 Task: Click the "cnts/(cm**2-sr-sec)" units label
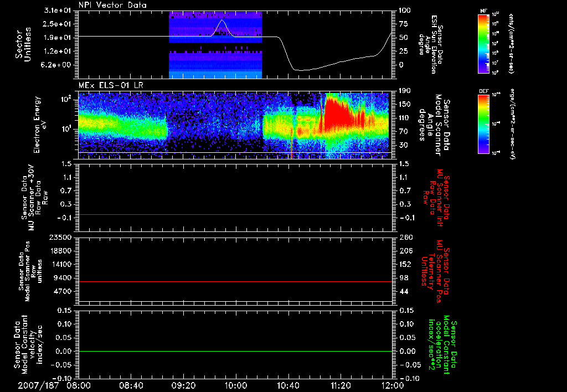pyautogui.click(x=511, y=43)
